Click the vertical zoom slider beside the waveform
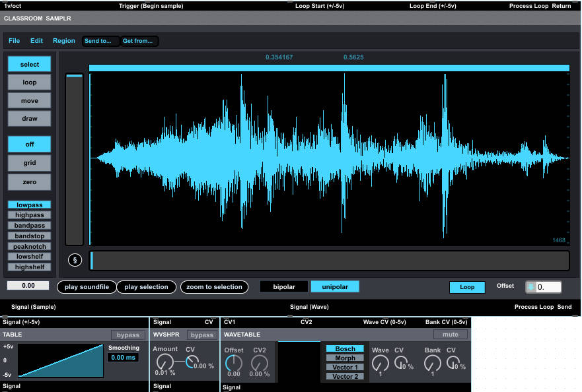The height and width of the screenshot is (392, 582). [74, 160]
